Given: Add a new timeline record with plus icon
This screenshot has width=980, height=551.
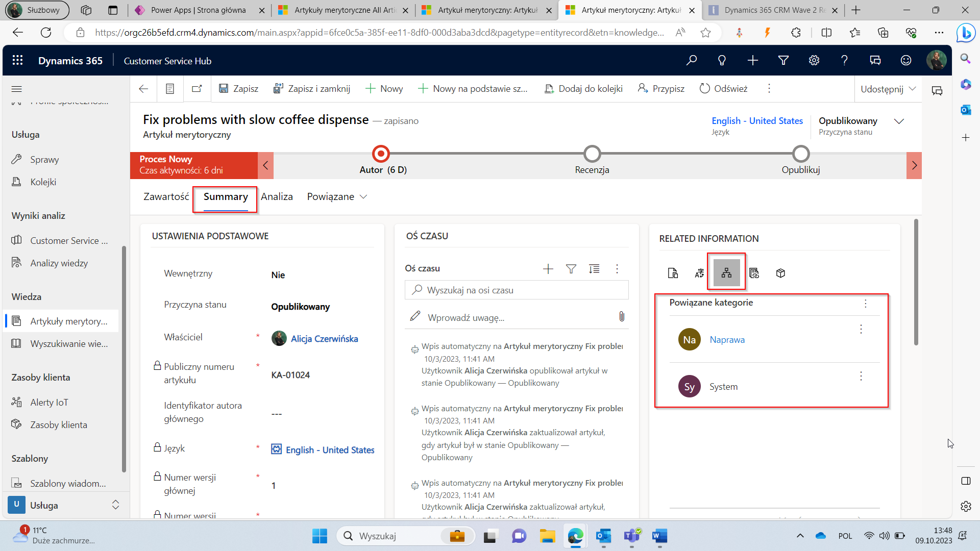Looking at the screenshot, I should [x=548, y=269].
